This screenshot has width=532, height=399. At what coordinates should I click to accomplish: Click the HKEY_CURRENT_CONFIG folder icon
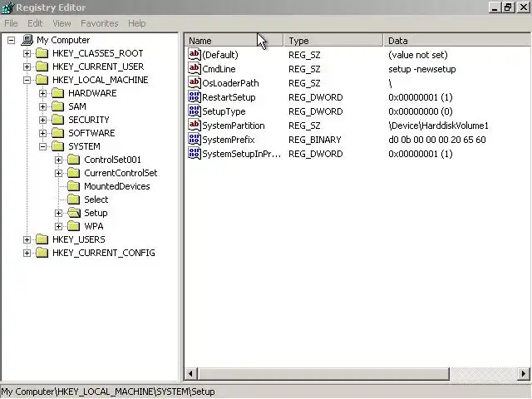[x=42, y=253]
